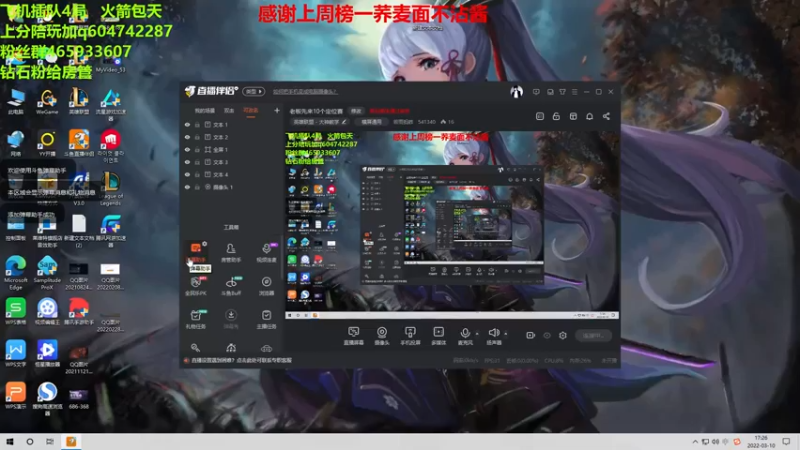Edit the 英雄联盟 category pencil
This screenshot has height=450, width=800.
point(344,122)
